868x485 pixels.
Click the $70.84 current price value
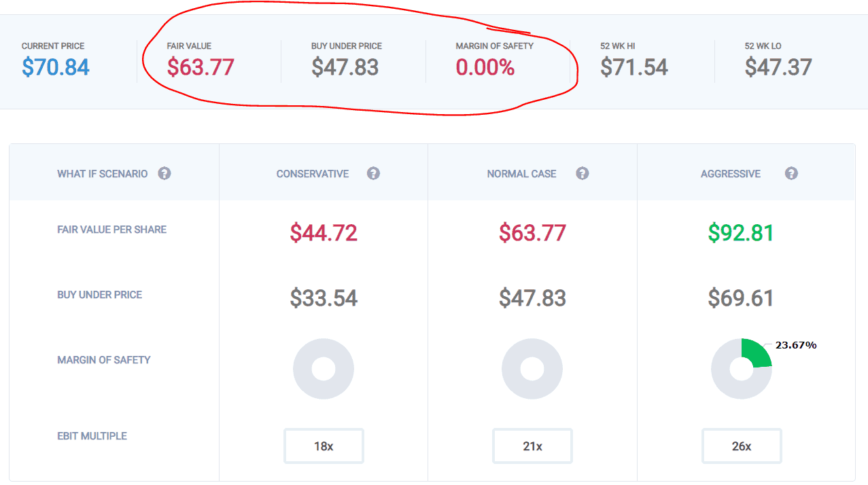click(56, 67)
